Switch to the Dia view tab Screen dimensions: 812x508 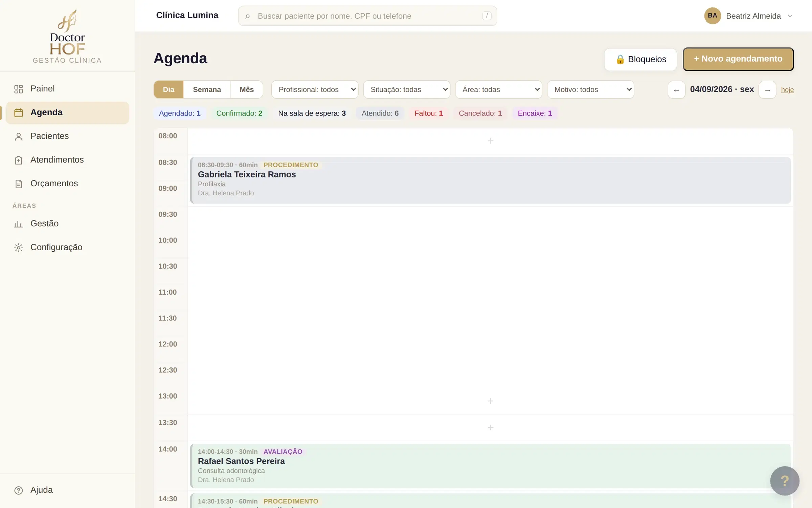(x=168, y=89)
